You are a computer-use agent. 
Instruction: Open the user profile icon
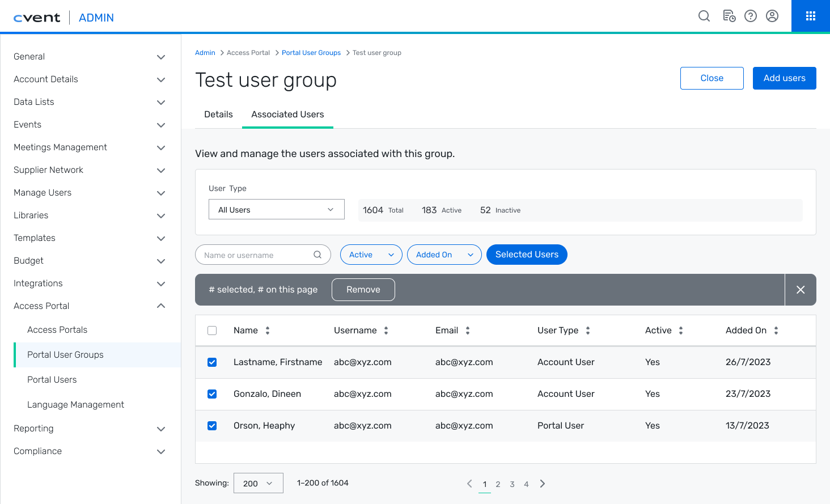point(772,16)
